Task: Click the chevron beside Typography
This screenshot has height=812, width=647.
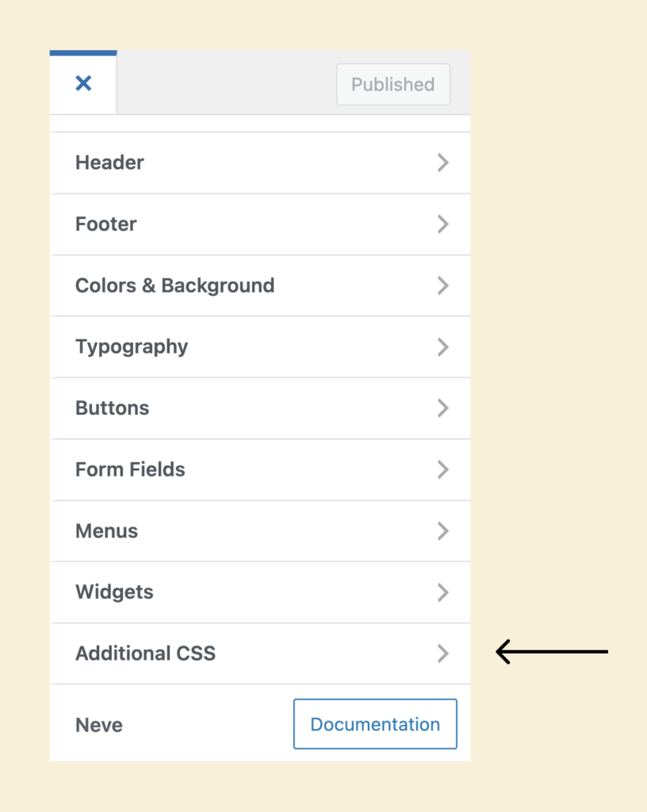Action: click(443, 347)
